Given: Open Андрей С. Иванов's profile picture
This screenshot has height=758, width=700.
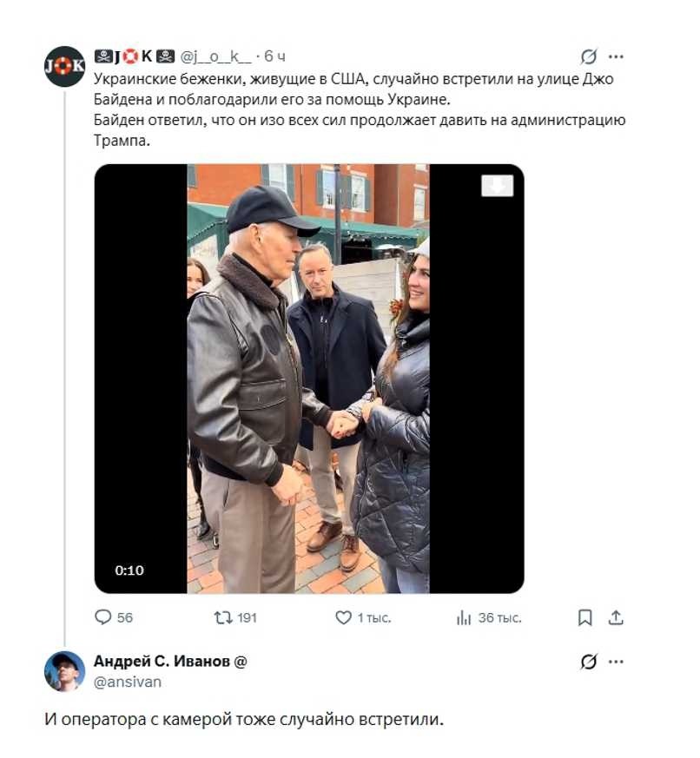Looking at the screenshot, I should click(64, 671).
